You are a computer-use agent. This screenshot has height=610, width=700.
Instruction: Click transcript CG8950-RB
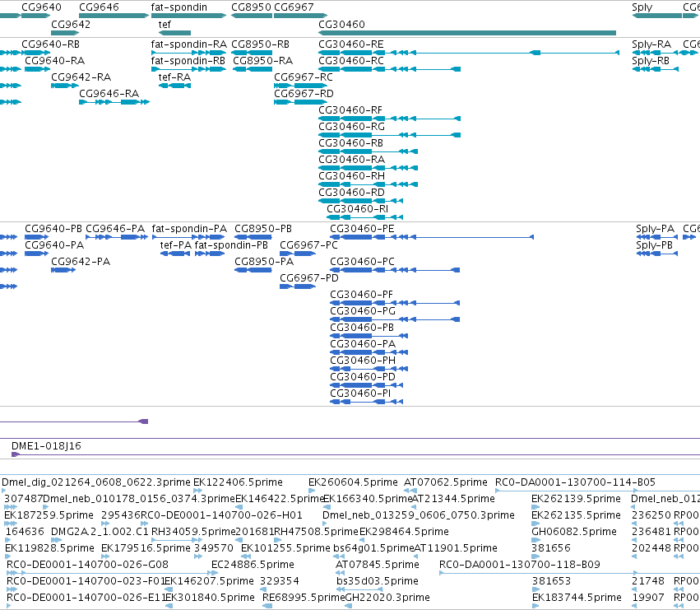[260, 44]
